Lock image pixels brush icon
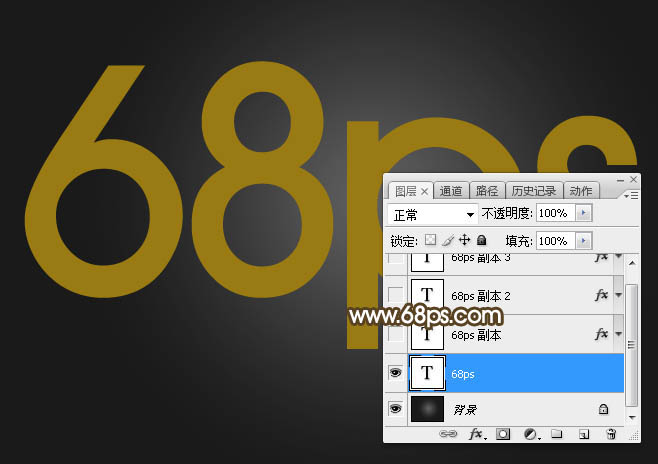Screen dimensions: 658x464 (x=448, y=240)
